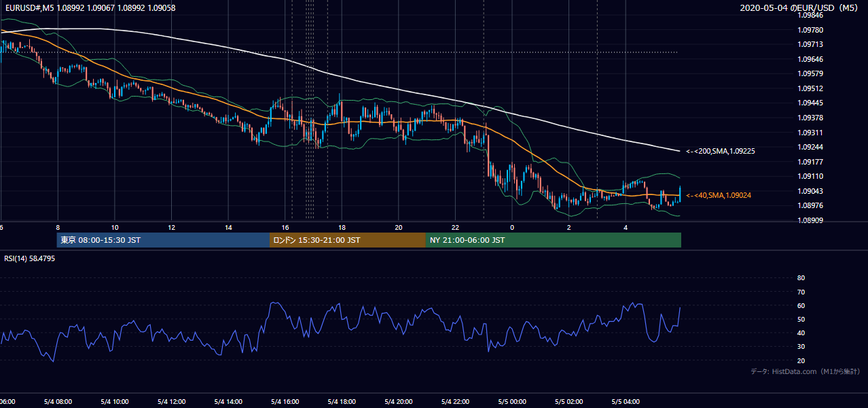Click hour label 12 under the price chart
Viewport: 868px width, 408px height.
click(171, 228)
